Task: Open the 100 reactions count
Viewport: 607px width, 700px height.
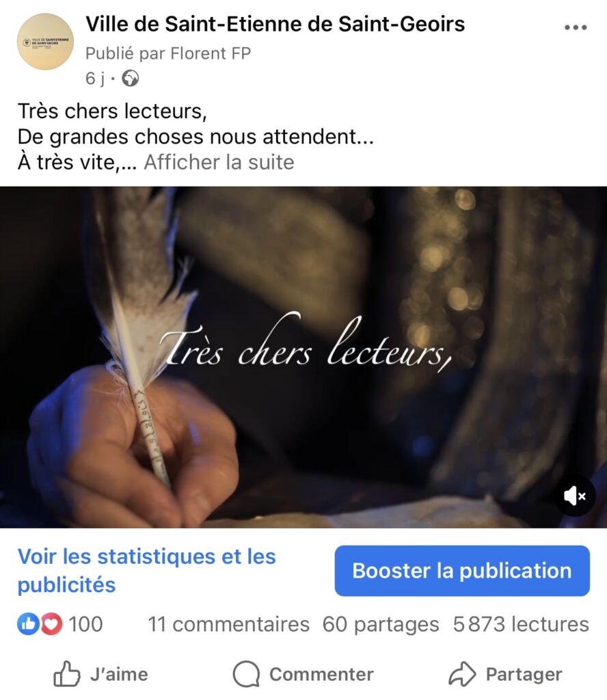Action: click(x=85, y=624)
